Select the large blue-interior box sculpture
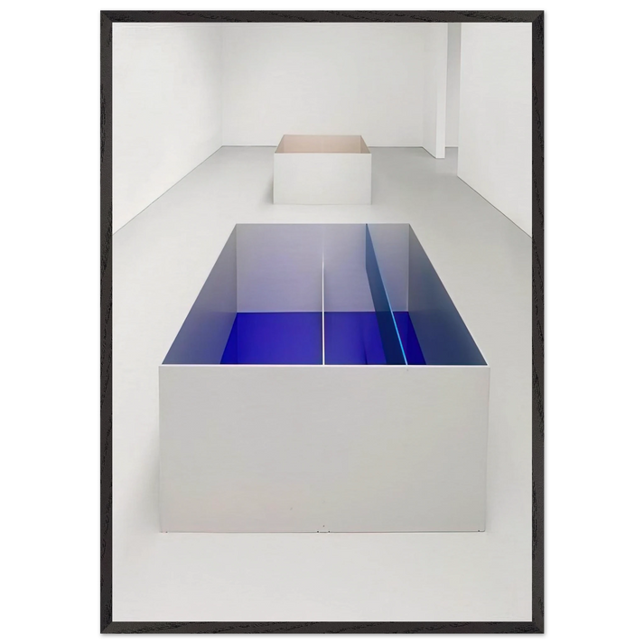The image size is (644, 644). tap(324, 378)
